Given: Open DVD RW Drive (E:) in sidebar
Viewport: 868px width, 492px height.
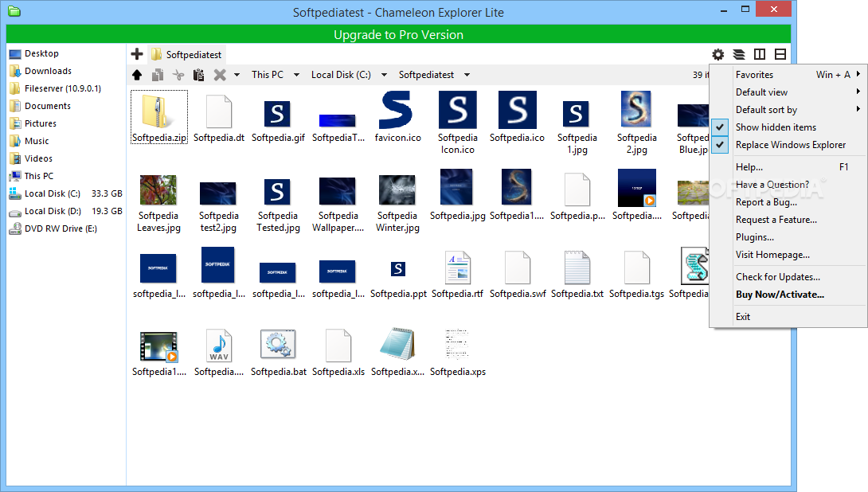Looking at the screenshot, I should click(x=53, y=228).
